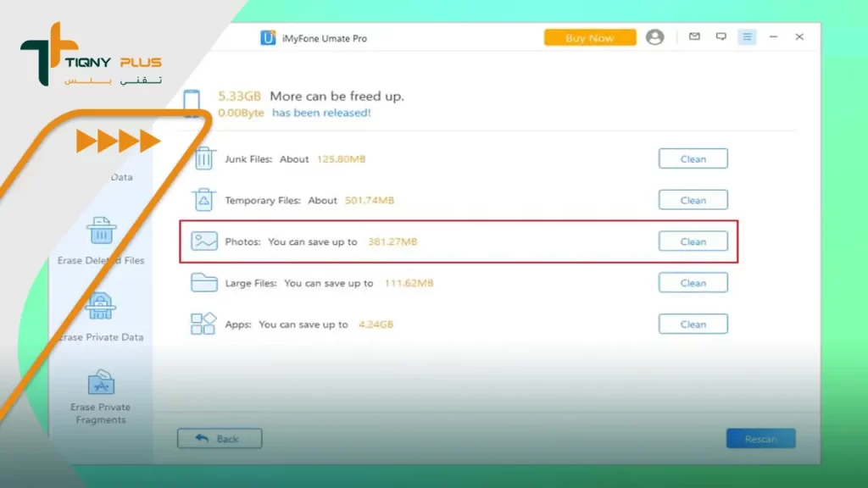The image size is (868, 488).
Task: Minimize the iMyFone Umate Pro window
Action: click(x=773, y=36)
